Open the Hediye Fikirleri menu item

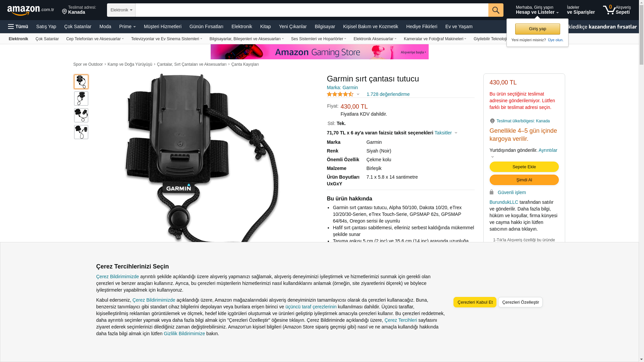pos(422,26)
